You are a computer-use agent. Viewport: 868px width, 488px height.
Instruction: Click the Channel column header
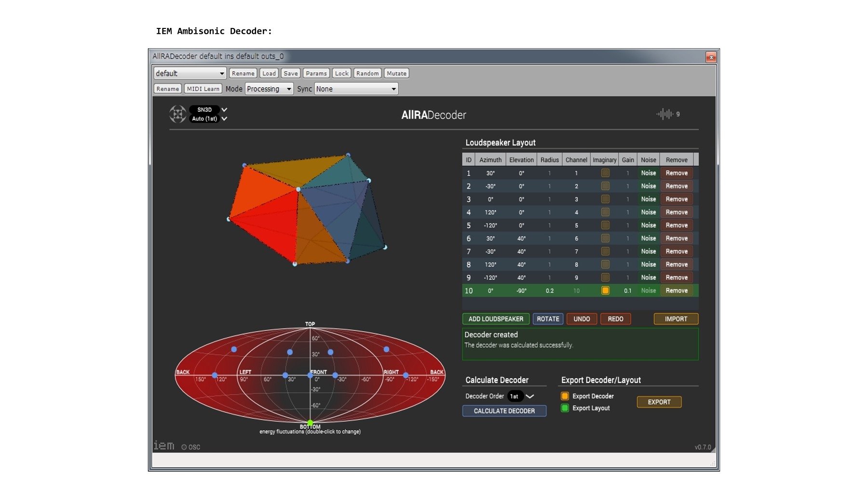click(x=576, y=160)
